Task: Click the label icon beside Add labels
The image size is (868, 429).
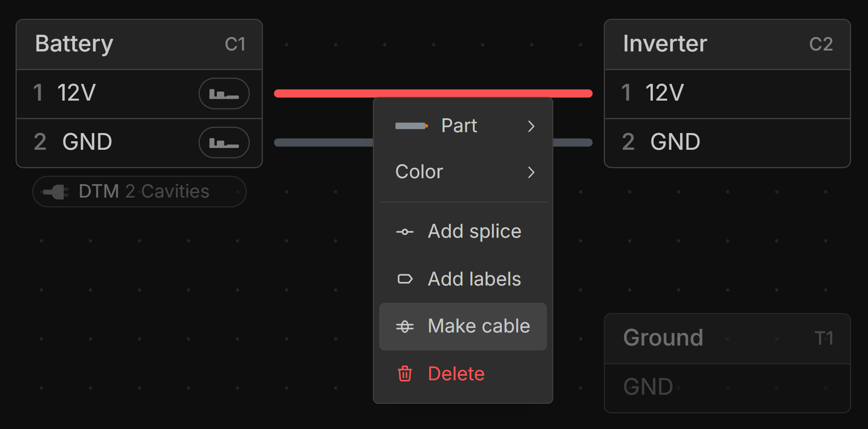Action: pyautogui.click(x=404, y=279)
